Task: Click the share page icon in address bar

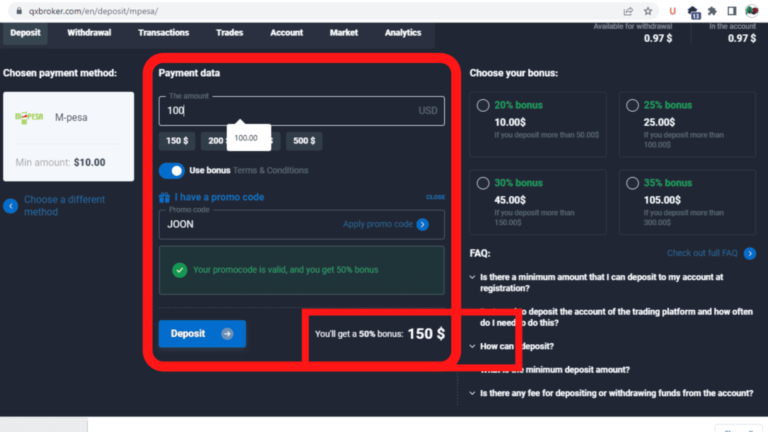Action: tap(627, 10)
